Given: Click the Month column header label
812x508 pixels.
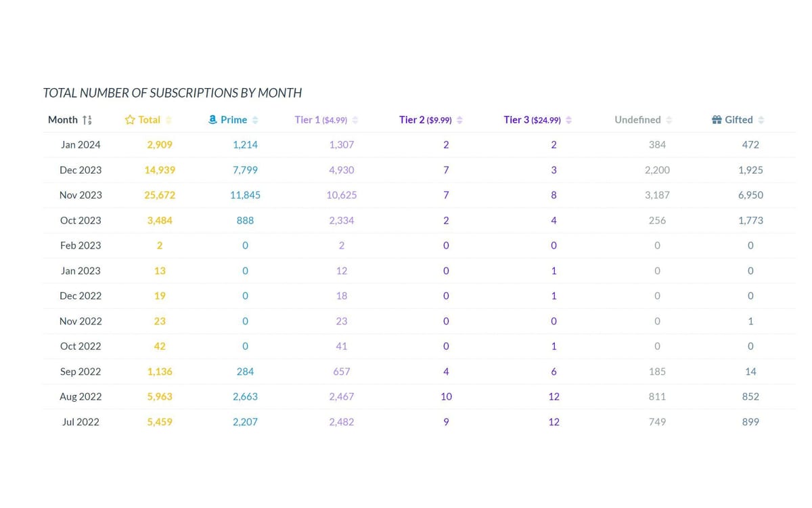Looking at the screenshot, I should point(63,120).
